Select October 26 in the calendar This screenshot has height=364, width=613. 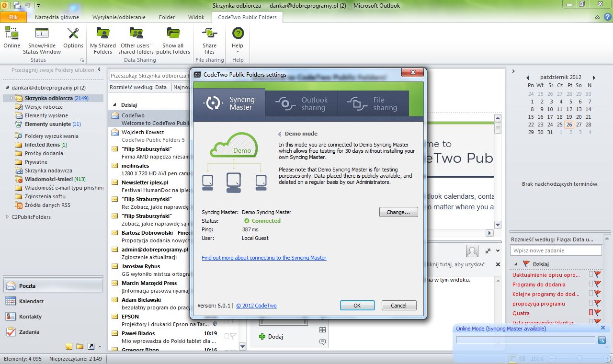coord(569,125)
